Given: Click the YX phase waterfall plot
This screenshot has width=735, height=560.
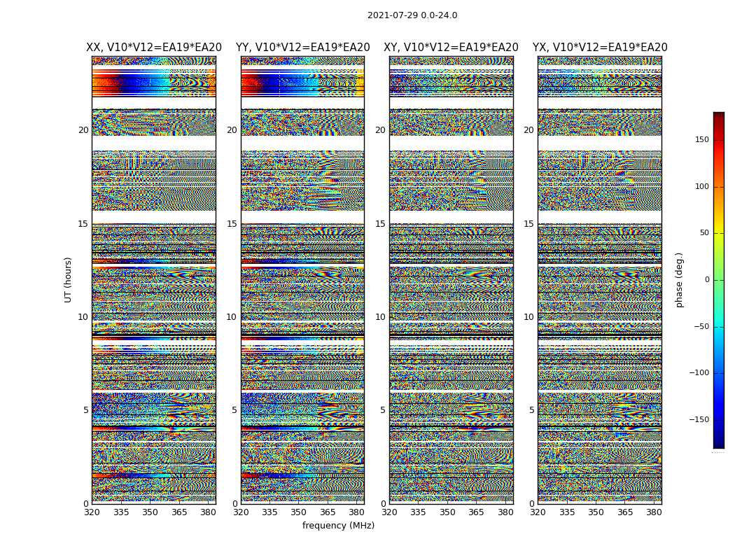Looking at the screenshot, I should (x=600, y=280).
